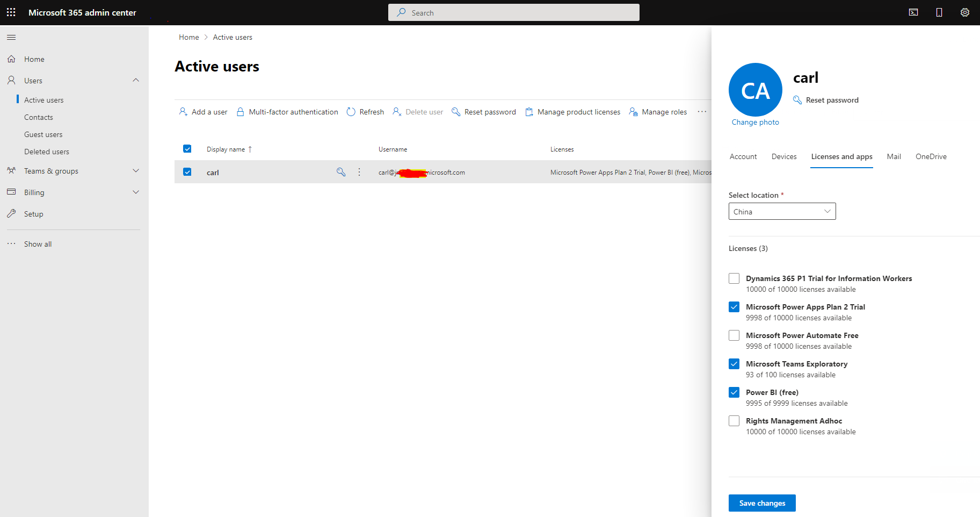The width and height of the screenshot is (980, 517).
Task: Click the Microsoft 365 admin center title
Action: pos(82,12)
